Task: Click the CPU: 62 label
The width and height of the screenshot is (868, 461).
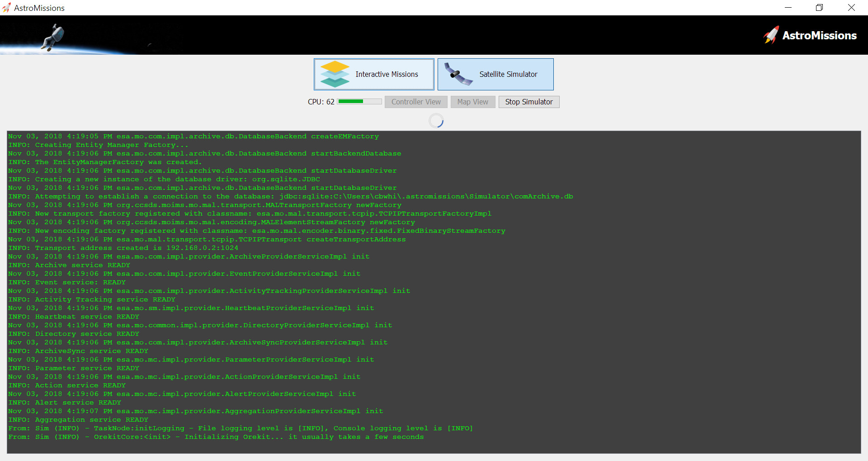Action: pyautogui.click(x=321, y=102)
